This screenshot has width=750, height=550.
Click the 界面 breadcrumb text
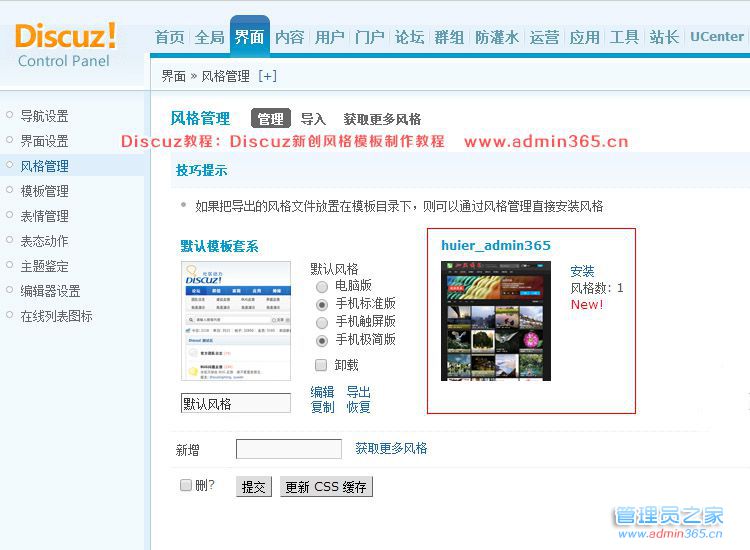(x=173, y=76)
